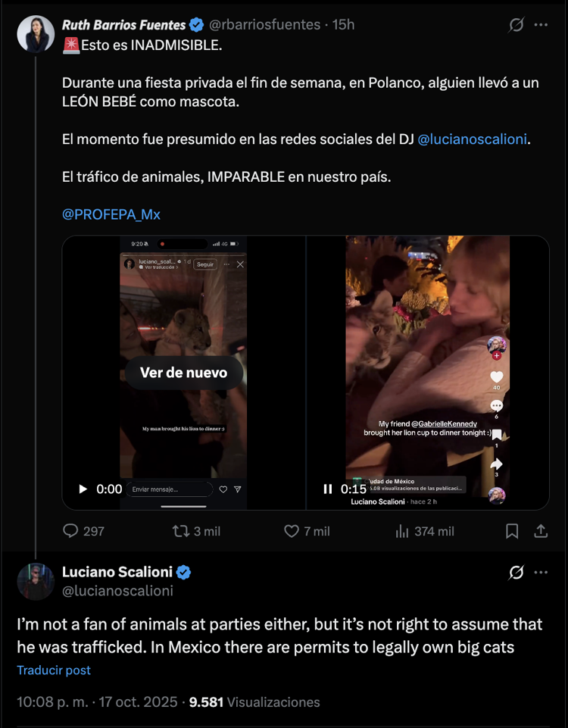Open more options menu on Ruth's post
Image resolution: width=568 pixels, height=728 pixels.
(x=541, y=25)
